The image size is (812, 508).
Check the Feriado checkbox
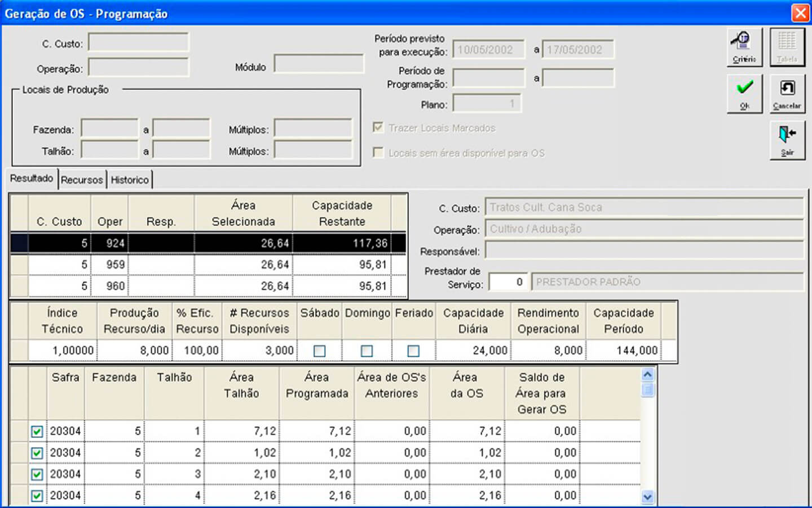[x=413, y=351]
